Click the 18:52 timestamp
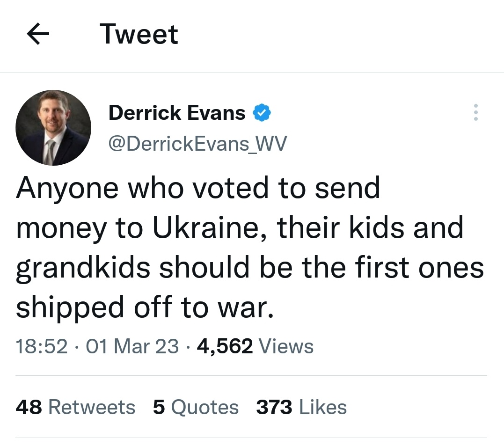 pos(42,346)
